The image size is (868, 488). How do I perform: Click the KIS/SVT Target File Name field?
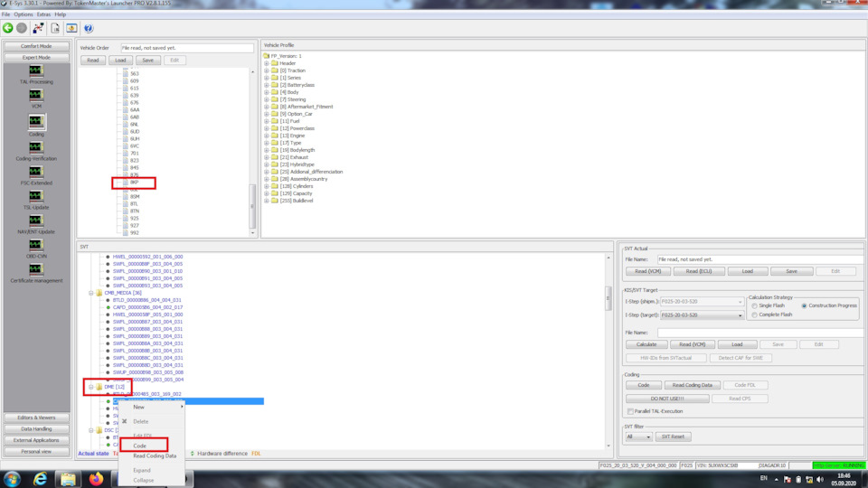click(x=759, y=333)
